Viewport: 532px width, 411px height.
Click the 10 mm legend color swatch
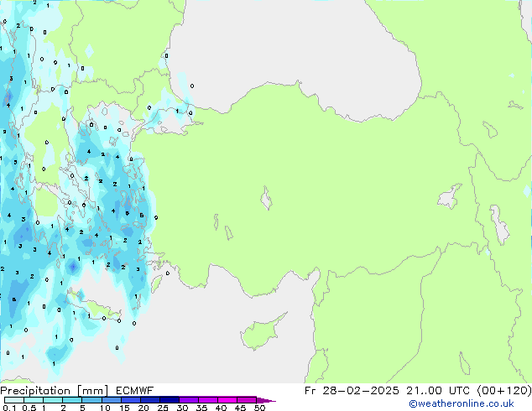pos(111,400)
